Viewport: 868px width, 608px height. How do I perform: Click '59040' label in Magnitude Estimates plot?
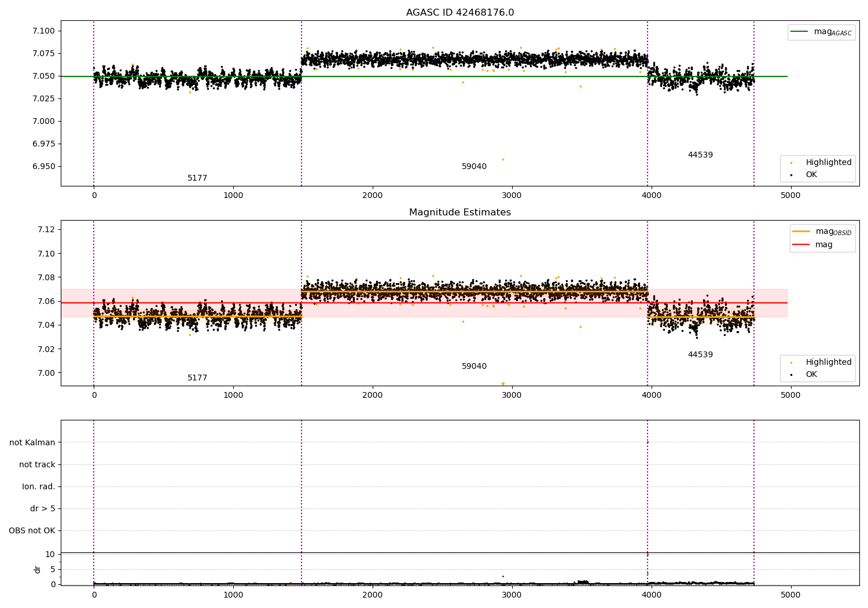tap(474, 367)
